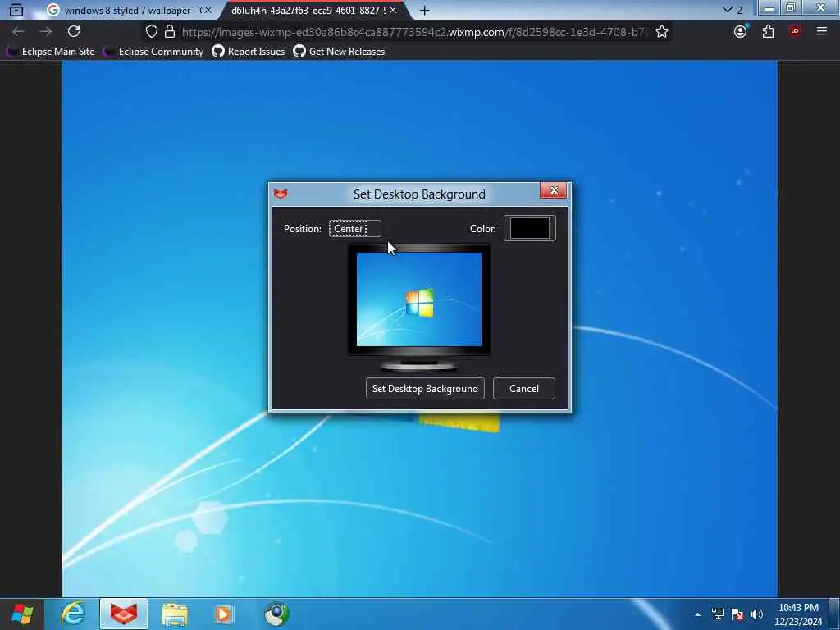This screenshot has height=630, width=840.
Task: Open the browser hamburger menu
Action: (x=822, y=32)
